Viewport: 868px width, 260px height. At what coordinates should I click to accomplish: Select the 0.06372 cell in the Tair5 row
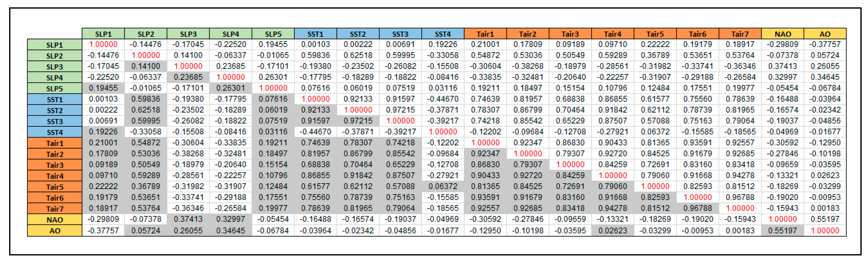coord(443,187)
